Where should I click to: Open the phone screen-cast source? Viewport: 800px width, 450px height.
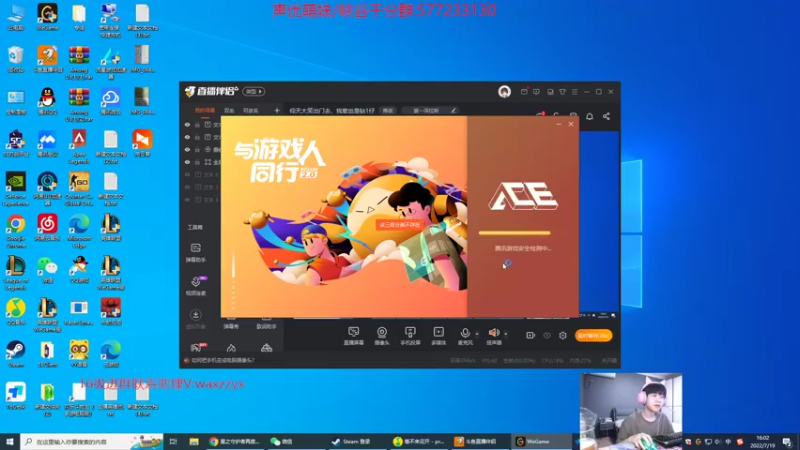click(410, 336)
